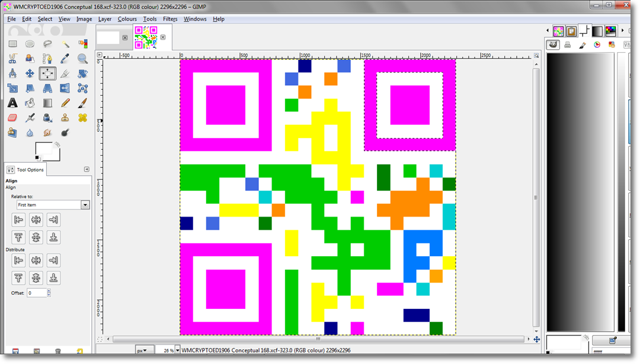The width and height of the screenshot is (640, 364).
Task: Select the Text tool
Action: (12, 103)
